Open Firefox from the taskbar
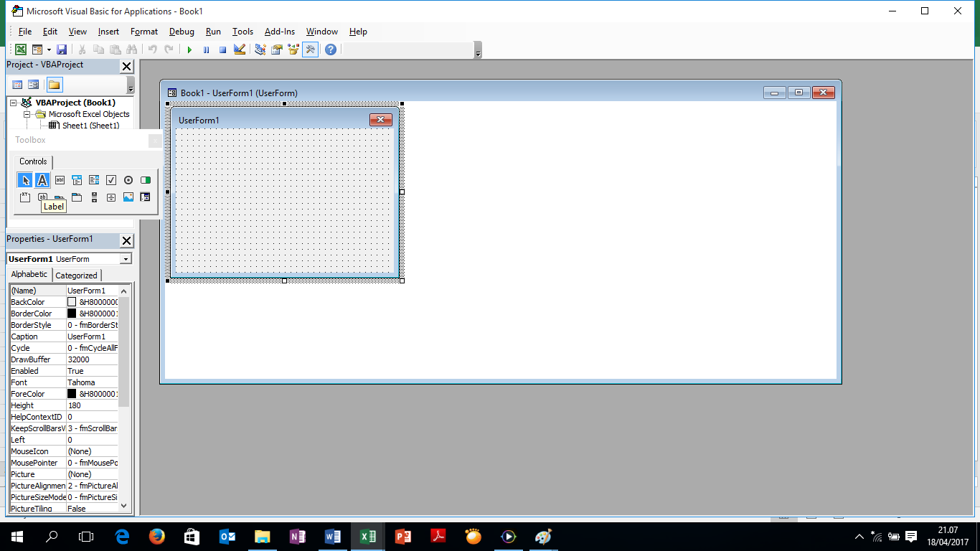 [x=157, y=537]
